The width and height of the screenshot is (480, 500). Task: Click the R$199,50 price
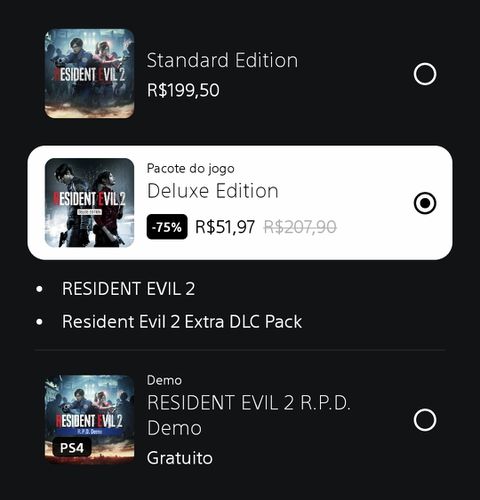click(183, 90)
